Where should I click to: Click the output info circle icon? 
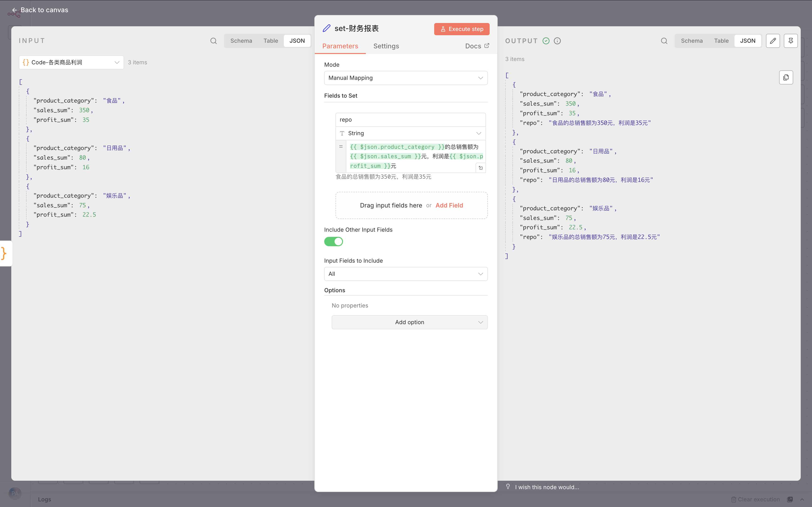click(x=557, y=41)
